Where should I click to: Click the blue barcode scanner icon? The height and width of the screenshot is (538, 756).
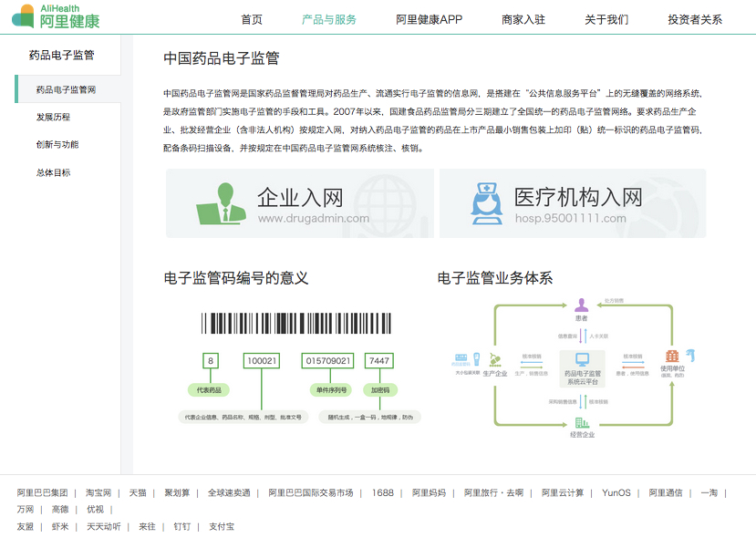[691, 356]
